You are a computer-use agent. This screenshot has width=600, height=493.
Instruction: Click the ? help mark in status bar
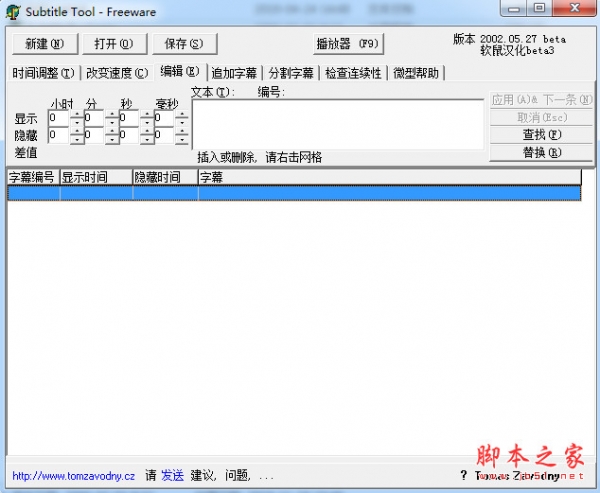tap(463, 475)
